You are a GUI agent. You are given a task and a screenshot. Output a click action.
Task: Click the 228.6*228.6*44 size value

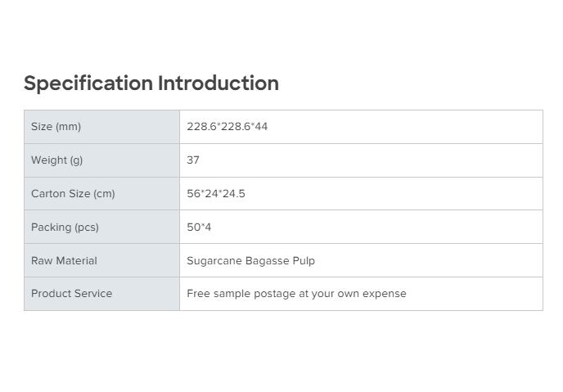point(227,127)
